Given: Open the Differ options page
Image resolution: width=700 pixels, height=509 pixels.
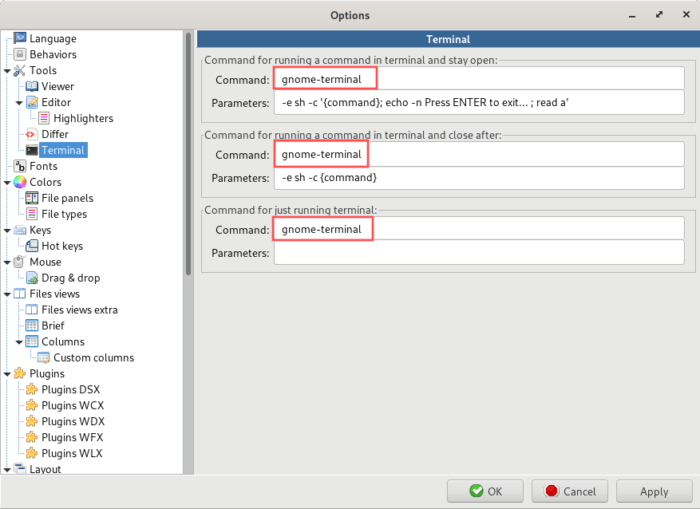Looking at the screenshot, I should pos(55,134).
